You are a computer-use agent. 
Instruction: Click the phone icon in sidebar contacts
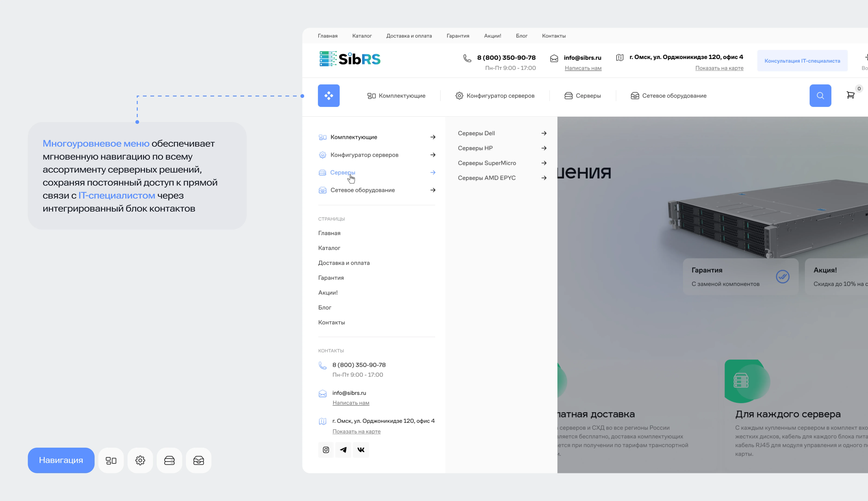[323, 365]
